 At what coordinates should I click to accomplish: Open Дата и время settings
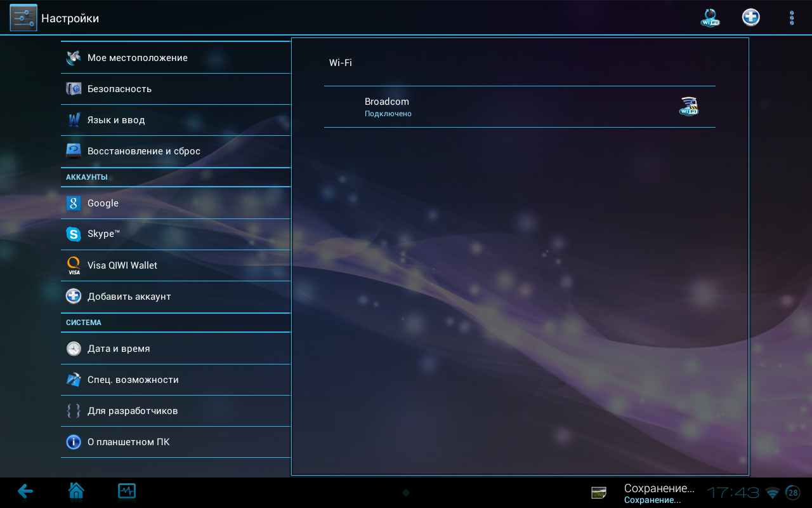(x=176, y=349)
